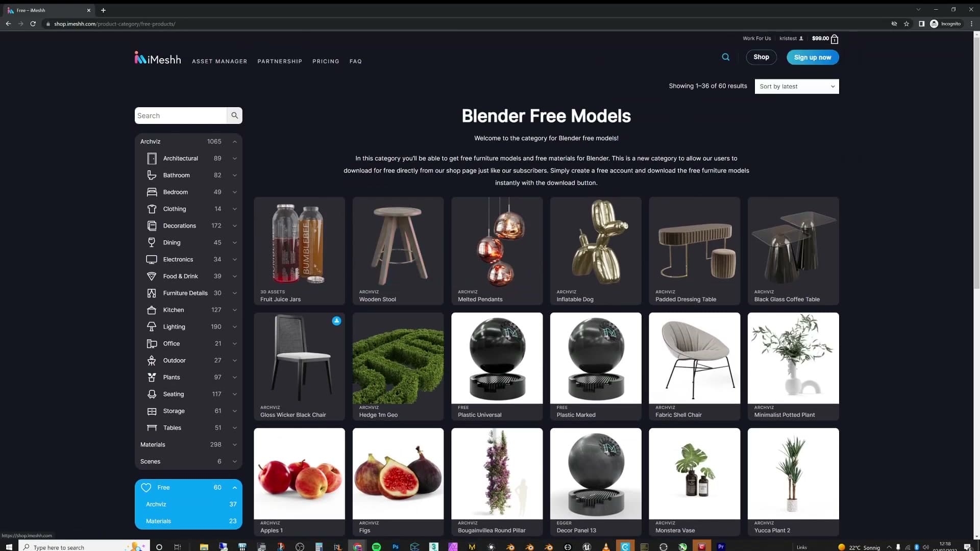Expand the Tables subcategory chevron
980x551 pixels.
(234, 428)
